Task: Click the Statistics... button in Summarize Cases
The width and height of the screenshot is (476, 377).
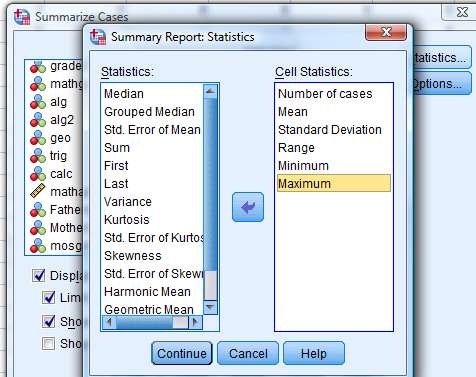Action: point(442,58)
